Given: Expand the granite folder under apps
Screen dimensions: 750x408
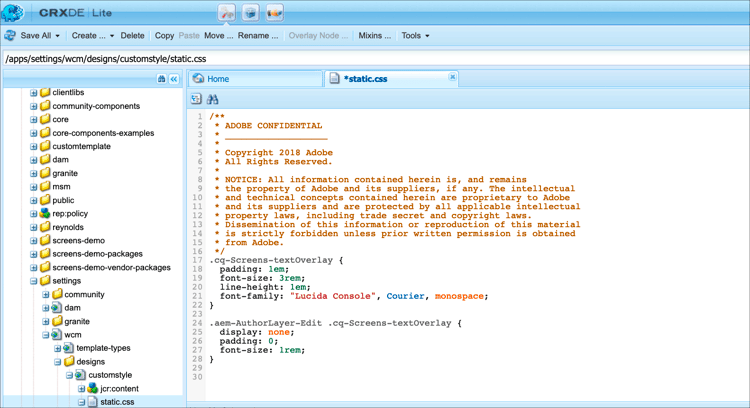Looking at the screenshot, I should 33,174.
